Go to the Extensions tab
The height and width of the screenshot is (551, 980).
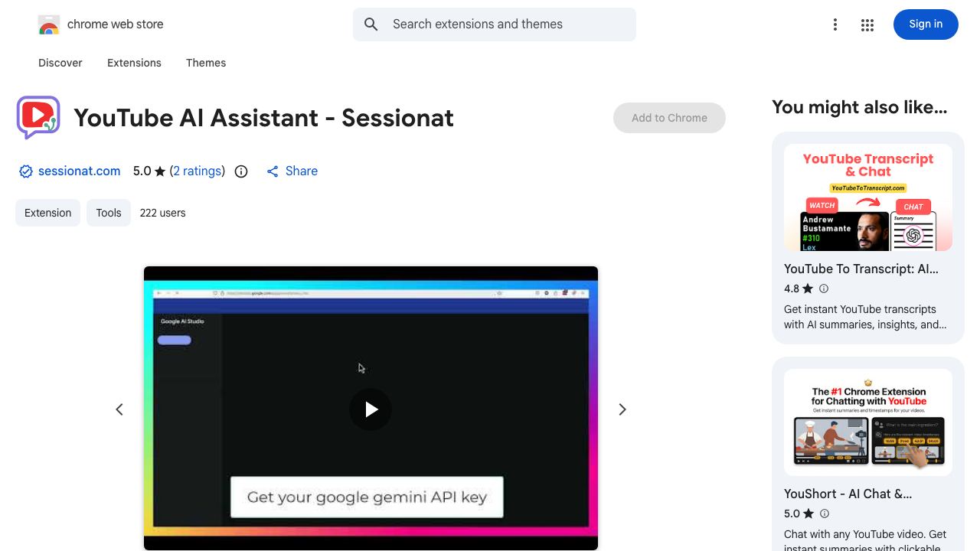[134, 63]
